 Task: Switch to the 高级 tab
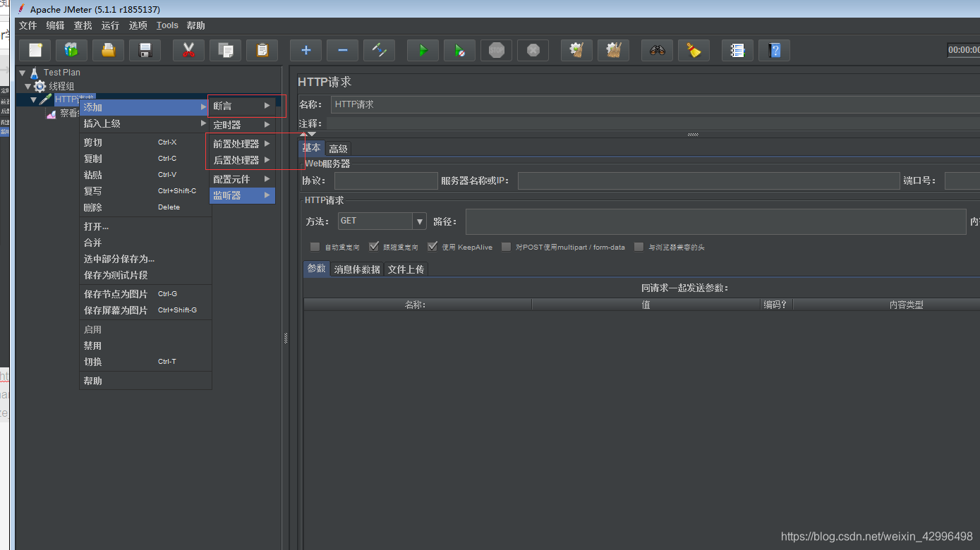(338, 149)
